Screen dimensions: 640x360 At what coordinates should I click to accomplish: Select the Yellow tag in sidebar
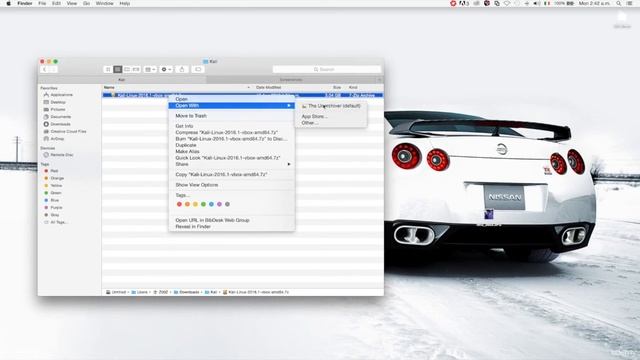(56, 186)
